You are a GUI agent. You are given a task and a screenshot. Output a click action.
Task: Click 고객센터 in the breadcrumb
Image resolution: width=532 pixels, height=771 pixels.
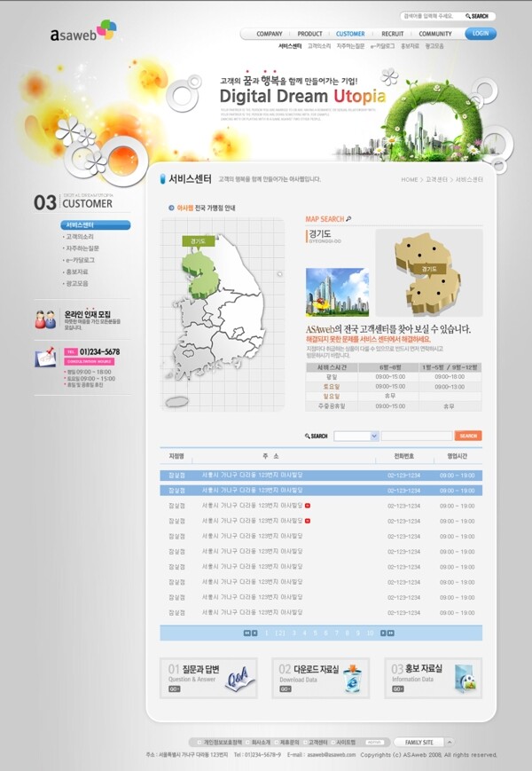(436, 180)
